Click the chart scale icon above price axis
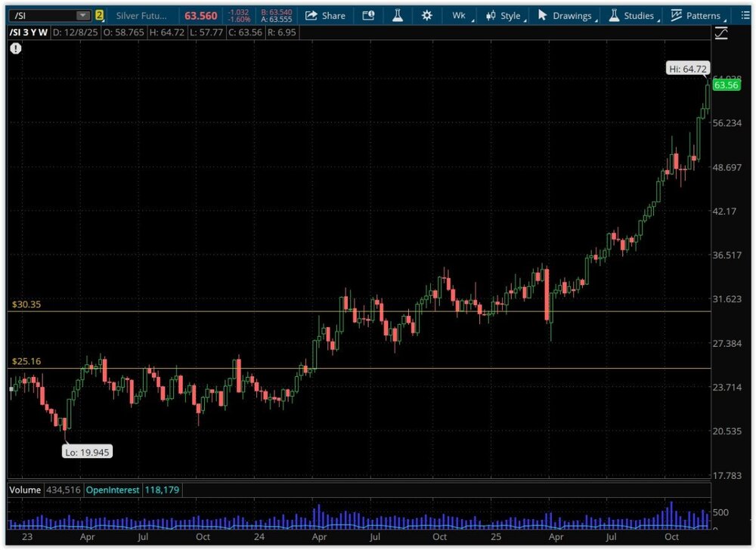The image size is (756, 550). [x=721, y=33]
